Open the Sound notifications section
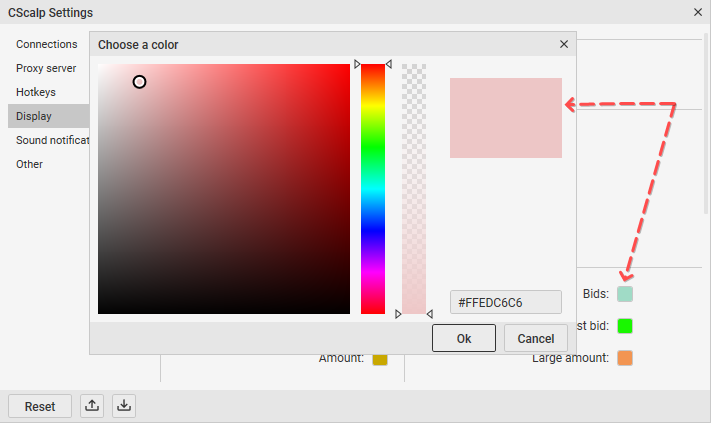This screenshot has height=423, width=711. tap(52, 140)
